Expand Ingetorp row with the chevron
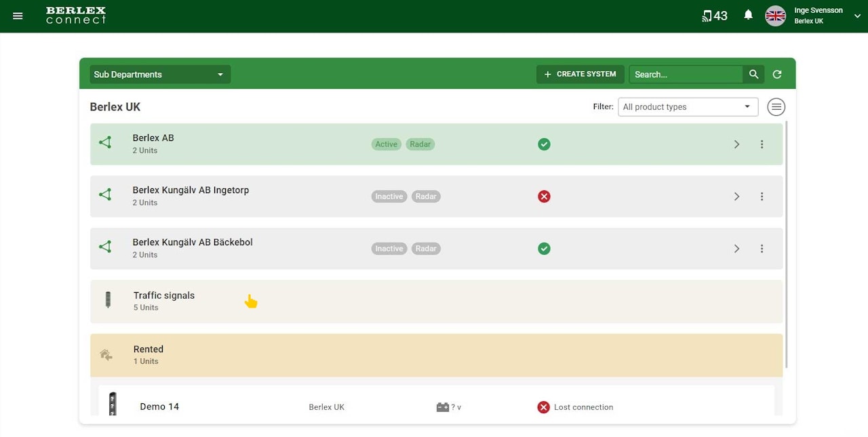This screenshot has height=437, width=868. pyautogui.click(x=736, y=196)
